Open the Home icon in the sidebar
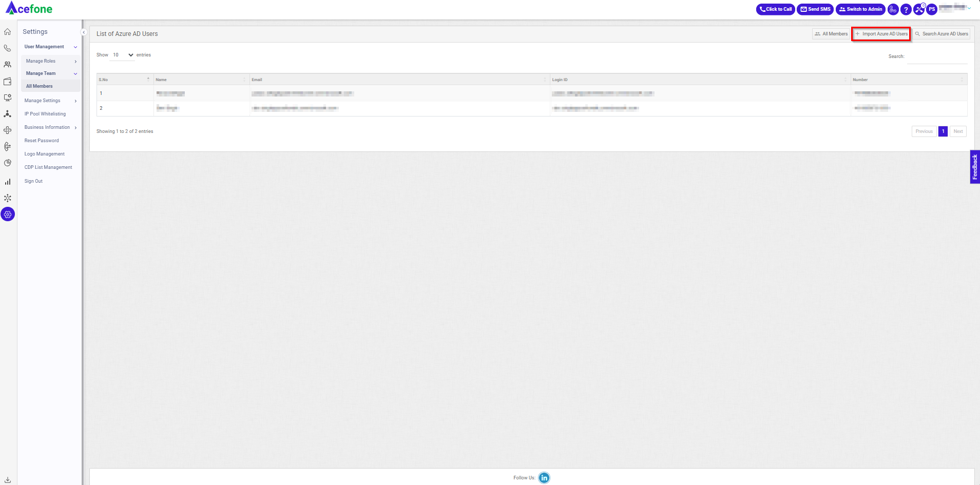 point(8,32)
